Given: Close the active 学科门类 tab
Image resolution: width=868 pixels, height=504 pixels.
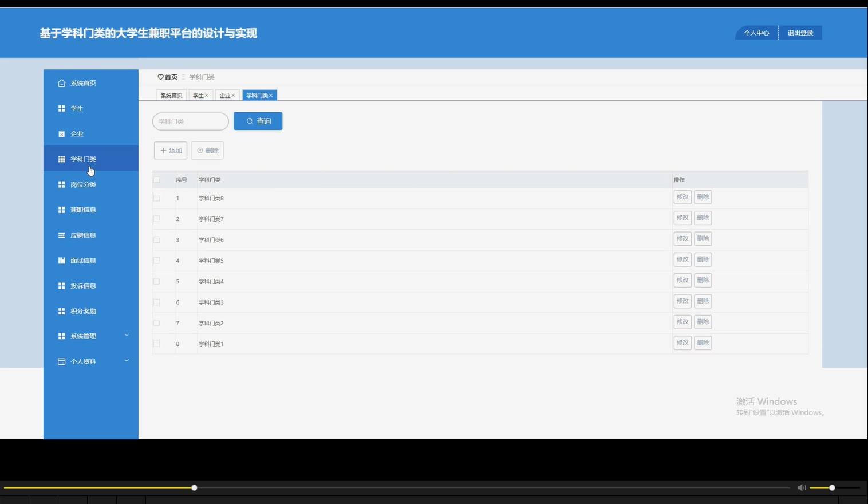Looking at the screenshot, I should (x=271, y=96).
